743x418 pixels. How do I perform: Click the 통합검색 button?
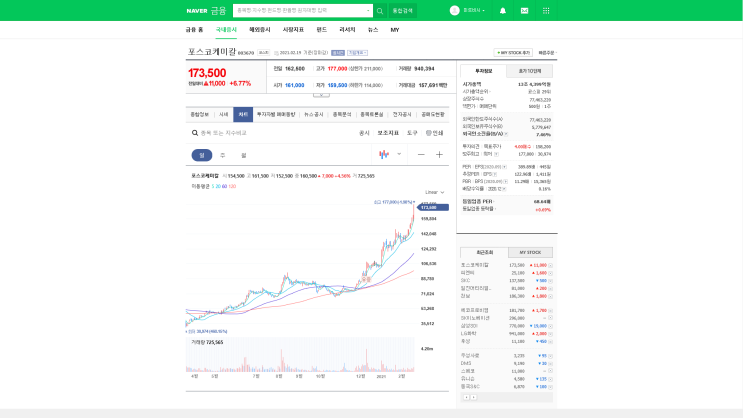click(403, 10)
